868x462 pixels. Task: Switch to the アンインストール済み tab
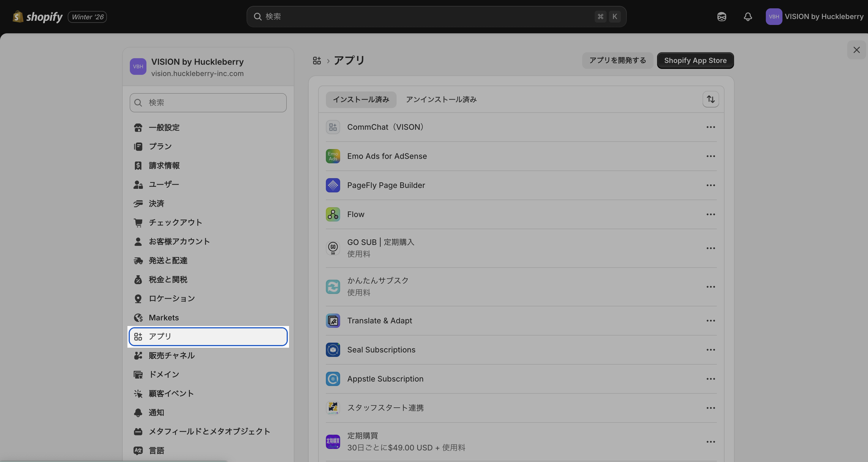[x=441, y=99]
